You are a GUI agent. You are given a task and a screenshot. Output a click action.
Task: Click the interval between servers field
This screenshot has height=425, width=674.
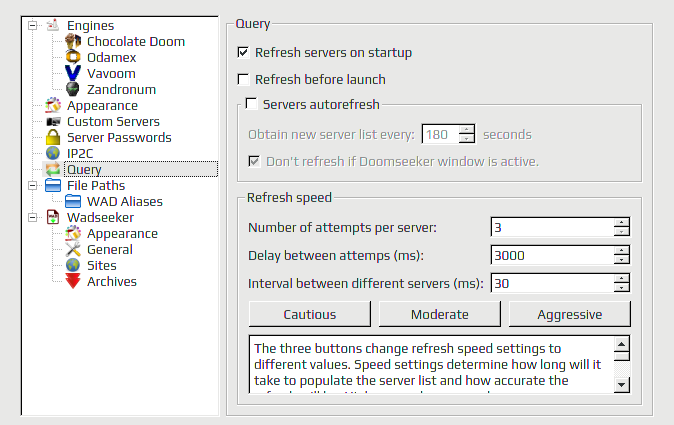coord(552,283)
